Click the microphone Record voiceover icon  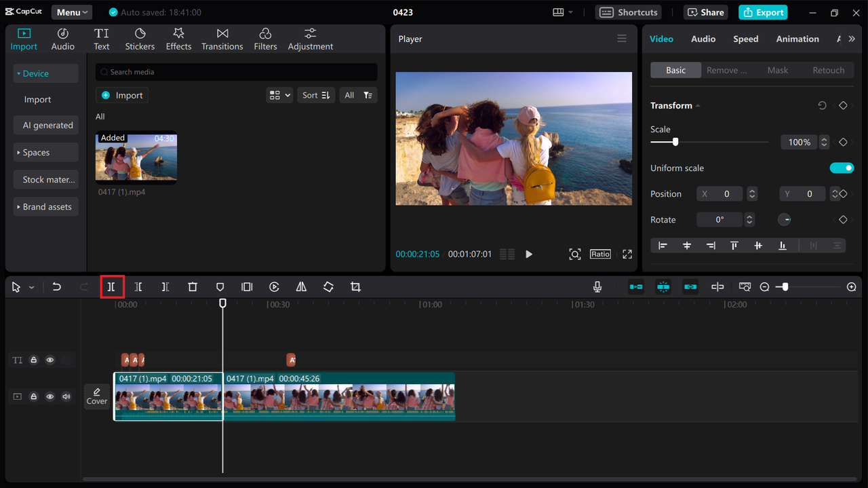tap(597, 287)
